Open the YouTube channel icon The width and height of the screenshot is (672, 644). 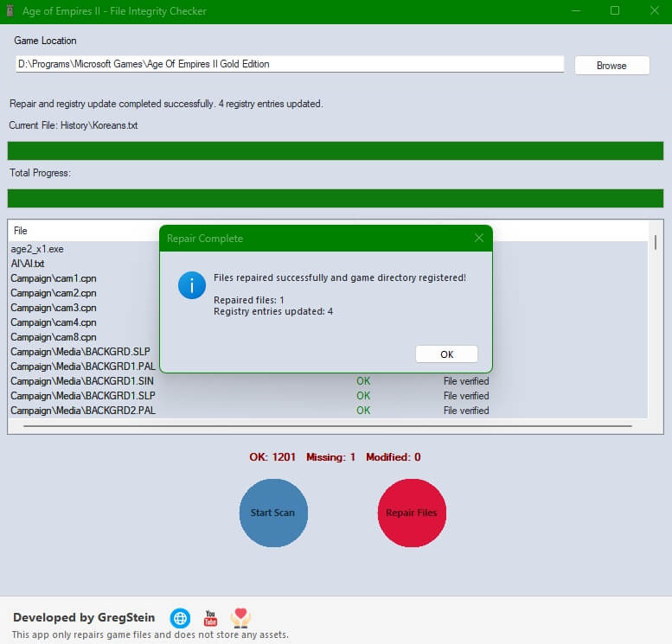coord(210,618)
